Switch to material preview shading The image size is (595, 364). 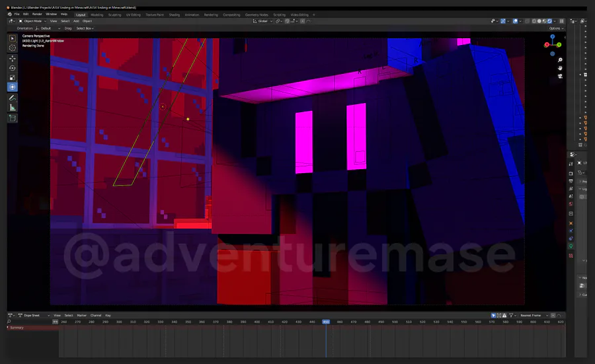(x=545, y=21)
